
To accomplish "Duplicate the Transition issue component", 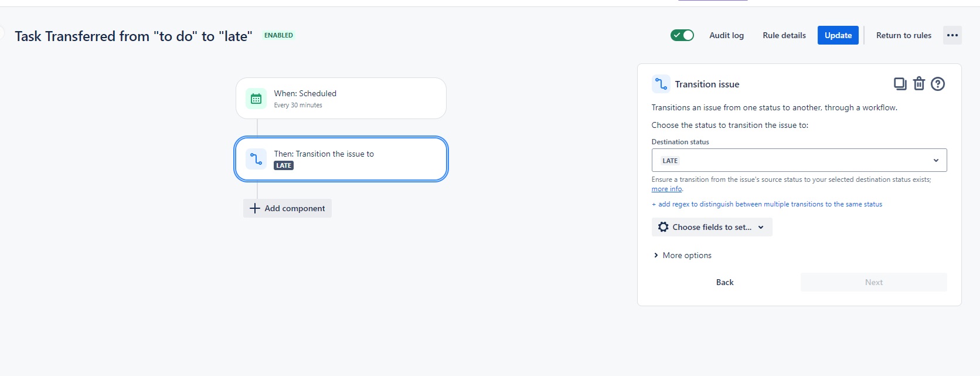I will coord(900,84).
